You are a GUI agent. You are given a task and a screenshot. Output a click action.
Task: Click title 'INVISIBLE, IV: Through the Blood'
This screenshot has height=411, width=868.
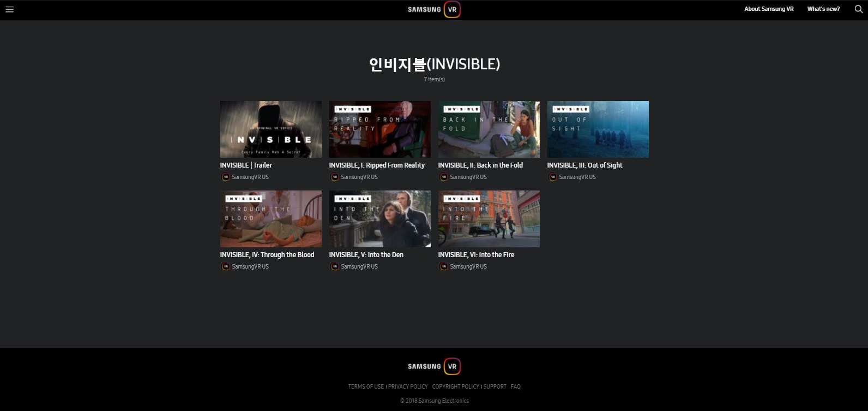click(267, 255)
